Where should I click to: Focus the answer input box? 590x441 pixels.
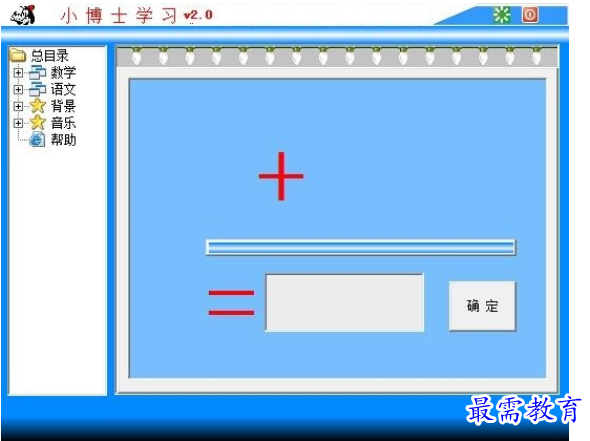click(345, 303)
